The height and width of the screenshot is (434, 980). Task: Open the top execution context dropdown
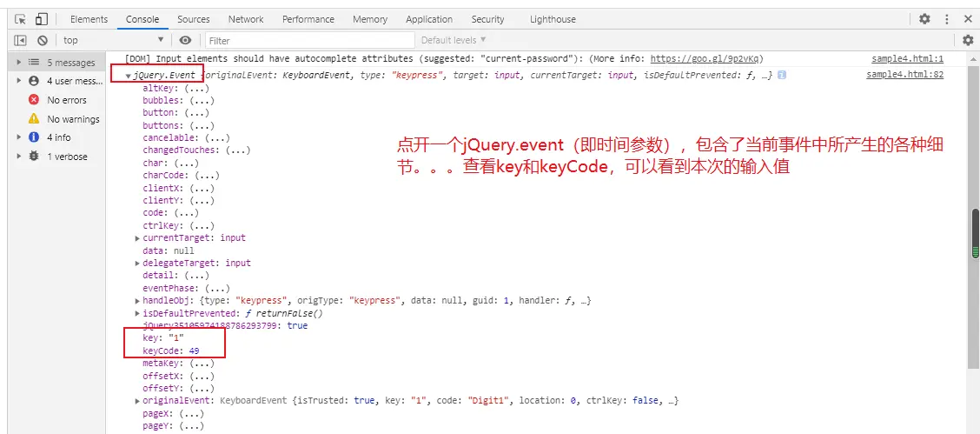[113, 40]
